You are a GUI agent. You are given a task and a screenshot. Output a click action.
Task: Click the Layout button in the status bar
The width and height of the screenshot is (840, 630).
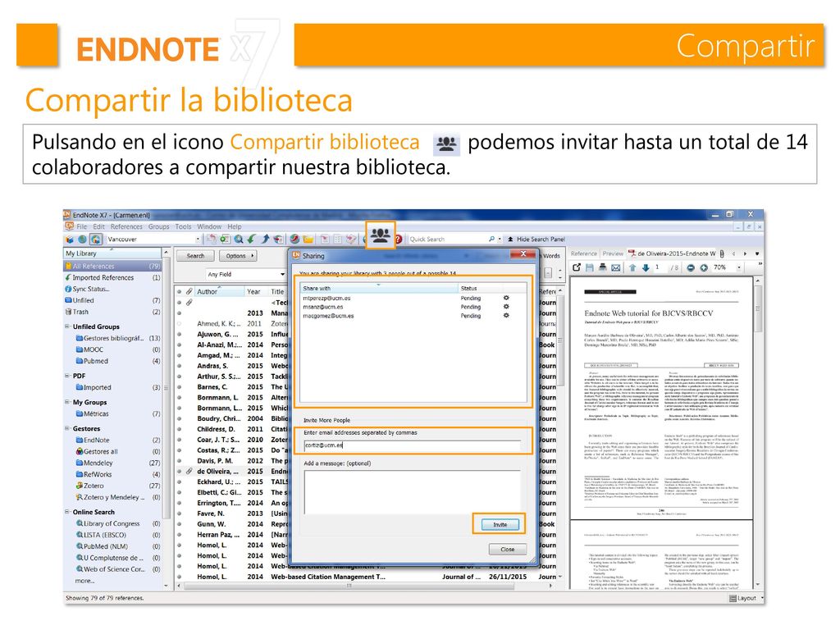tap(743, 598)
